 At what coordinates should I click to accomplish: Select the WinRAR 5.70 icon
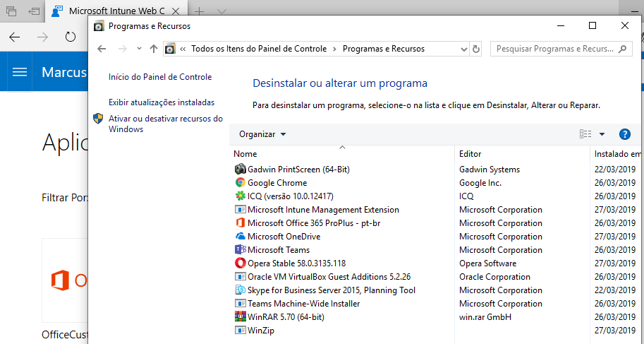[240, 317]
